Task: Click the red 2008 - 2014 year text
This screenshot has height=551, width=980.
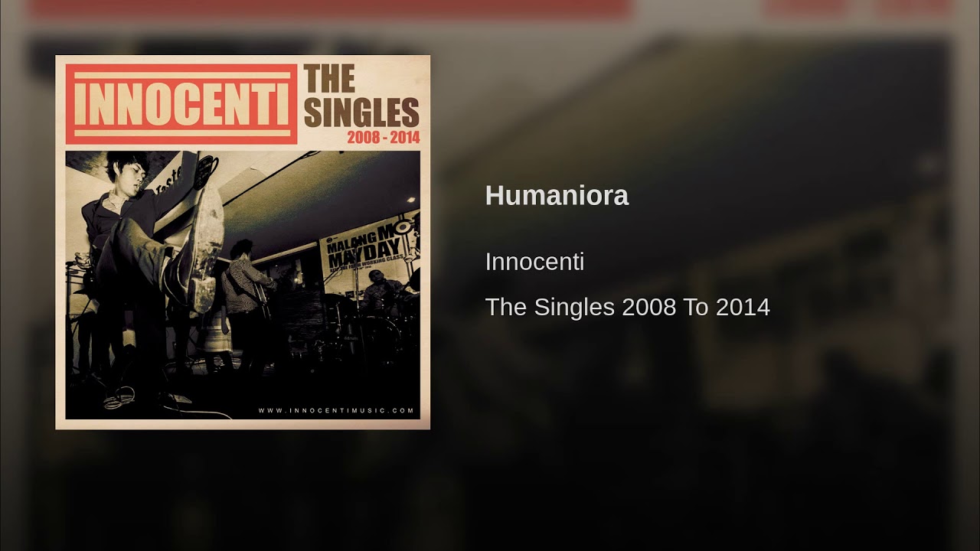Action: tap(383, 138)
